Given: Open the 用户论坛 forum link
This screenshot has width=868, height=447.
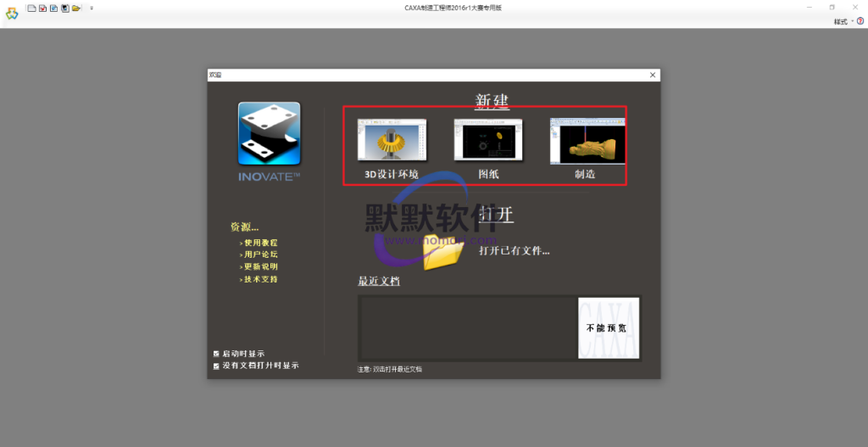Looking at the screenshot, I should [x=260, y=254].
